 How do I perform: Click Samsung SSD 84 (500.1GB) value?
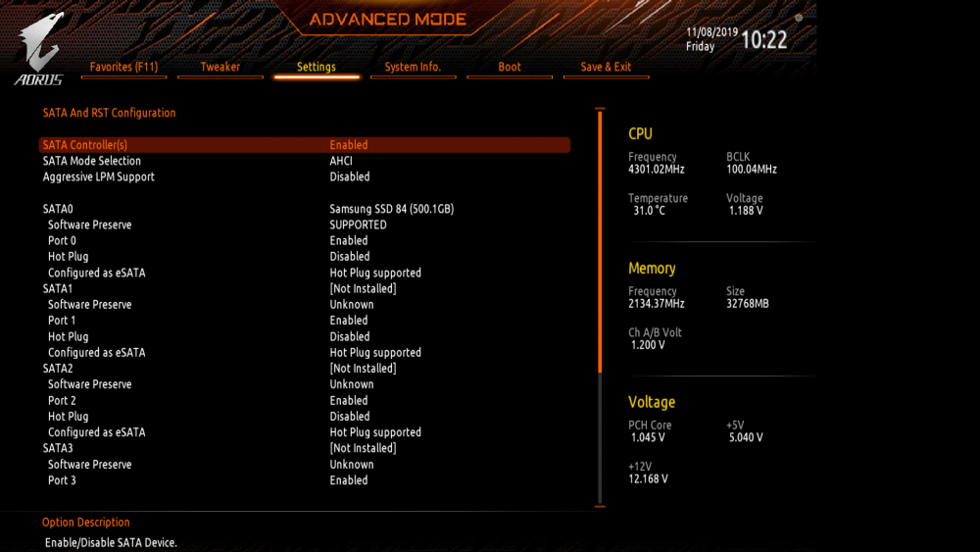click(392, 209)
